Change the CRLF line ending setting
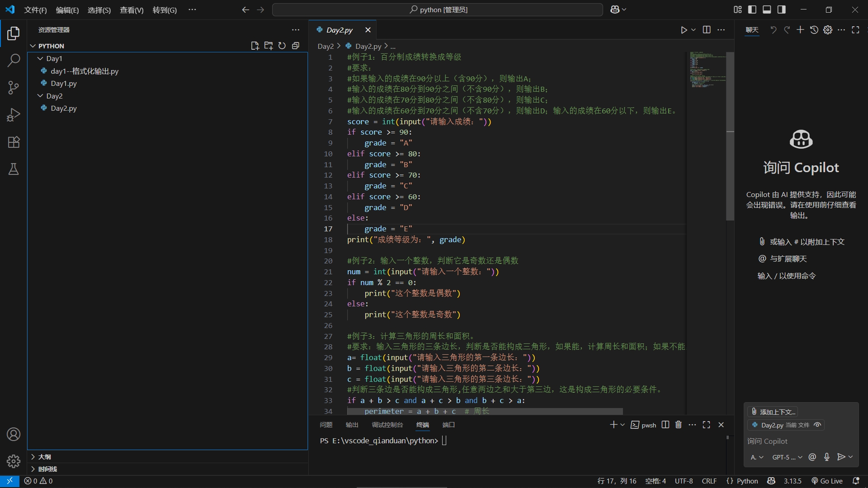Screen dimensions: 868x488 (x=709, y=481)
